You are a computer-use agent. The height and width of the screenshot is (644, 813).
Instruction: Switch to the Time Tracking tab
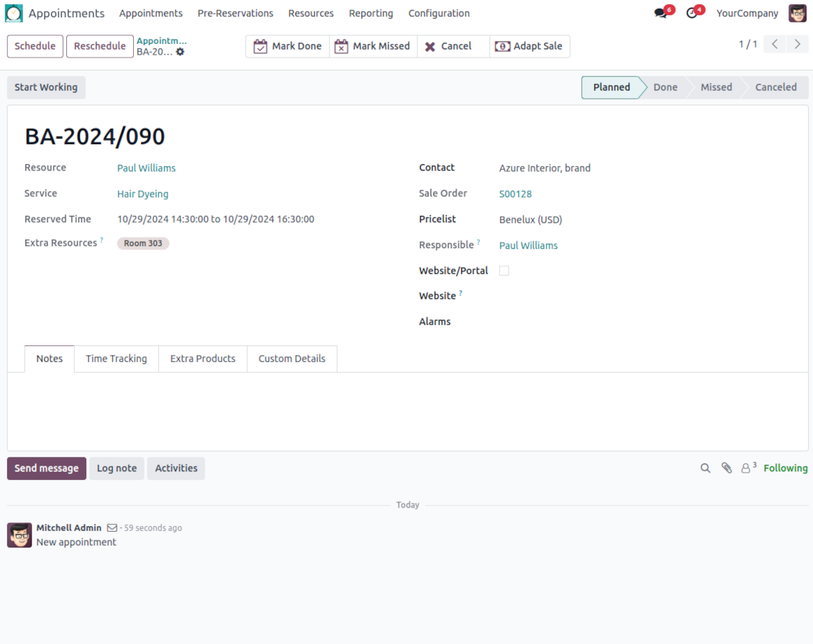click(x=116, y=358)
